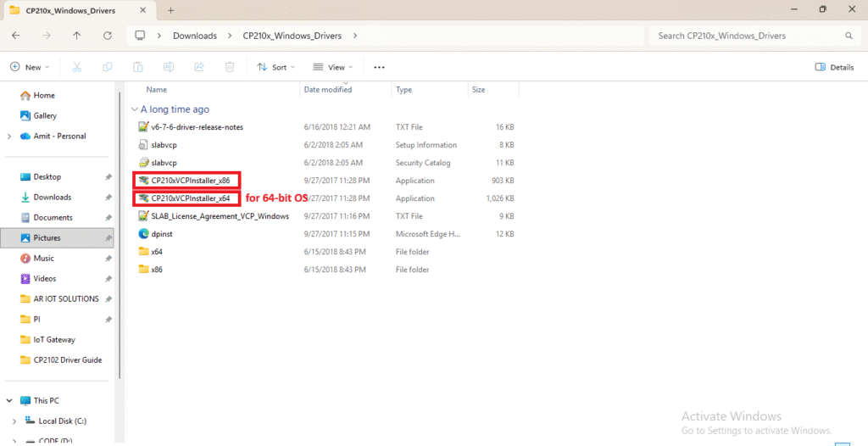Viewport: 868px width, 446px height.
Task: Click the Refresh icon beside address bar
Action: 107,36
